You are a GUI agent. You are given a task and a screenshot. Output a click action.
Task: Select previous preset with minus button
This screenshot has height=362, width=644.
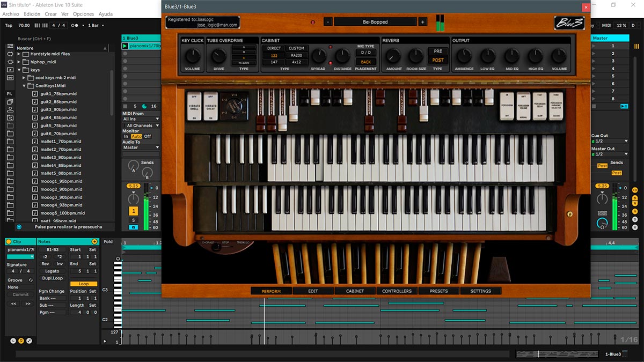pos(328,22)
